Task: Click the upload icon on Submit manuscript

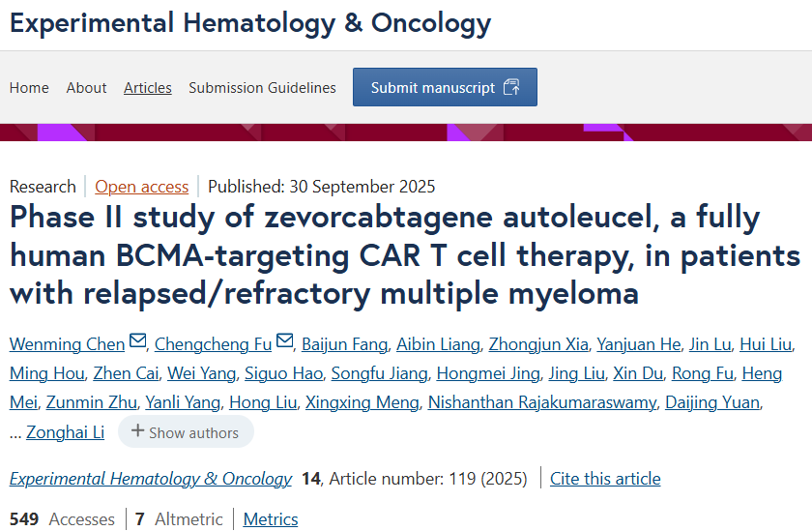Action: (x=512, y=87)
